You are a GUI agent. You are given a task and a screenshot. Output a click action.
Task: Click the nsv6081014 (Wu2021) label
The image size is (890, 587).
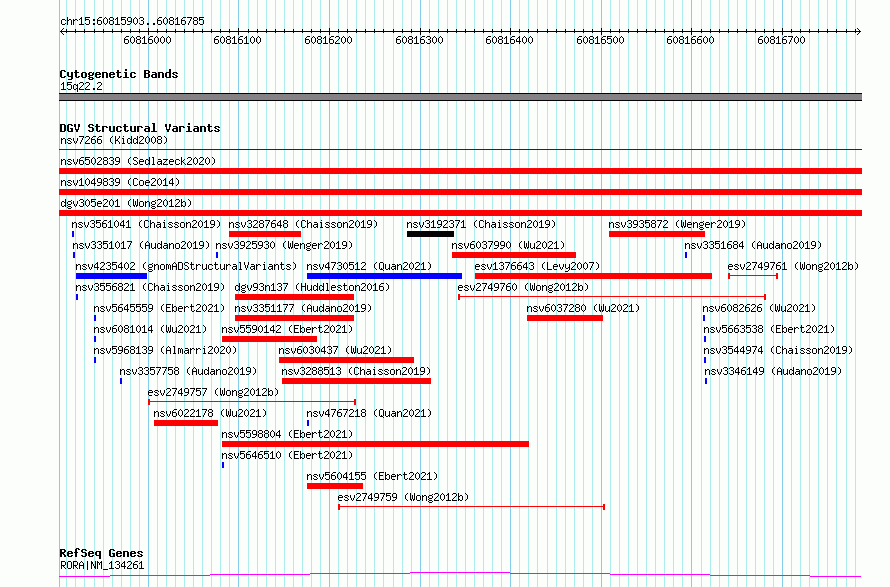pos(150,329)
